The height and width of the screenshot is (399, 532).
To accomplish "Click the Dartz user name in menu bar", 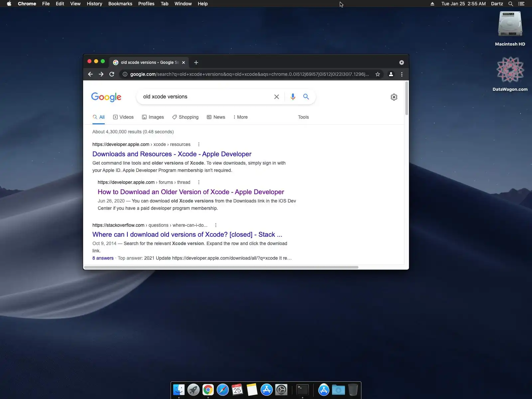I will pos(497,4).
